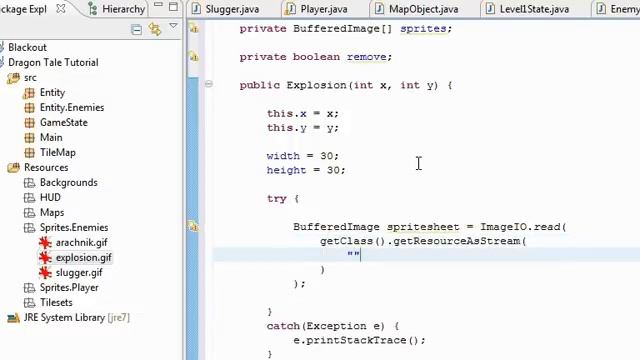
Task: Click 'private boolean remove;' line
Action: (x=316, y=57)
